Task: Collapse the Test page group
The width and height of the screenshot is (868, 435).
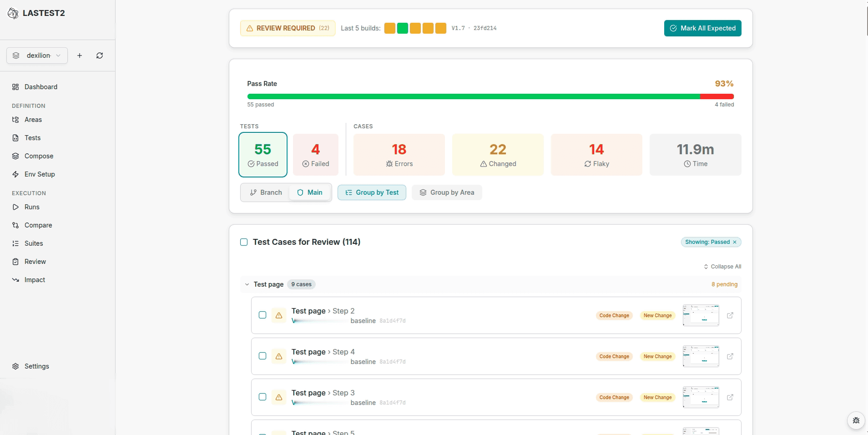Action: coord(247,284)
